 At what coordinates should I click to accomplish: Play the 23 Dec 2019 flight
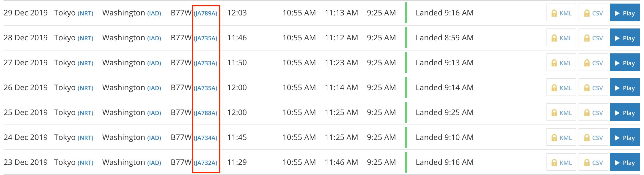(625, 162)
